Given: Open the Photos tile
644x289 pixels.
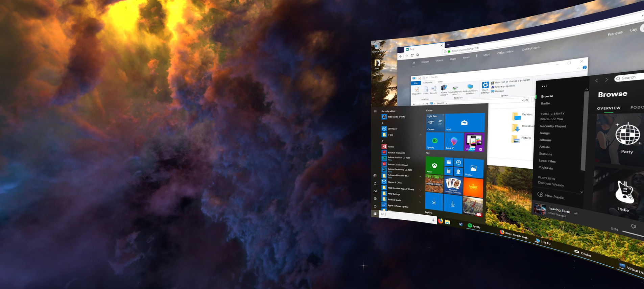Looking at the screenshot, I should pyautogui.click(x=473, y=168).
